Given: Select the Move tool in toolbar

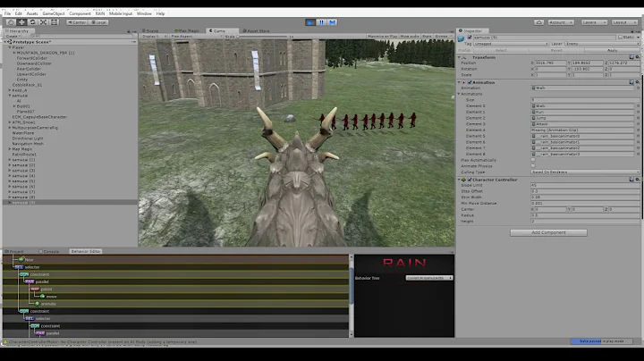Looking at the screenshot, I should [21, 22].
